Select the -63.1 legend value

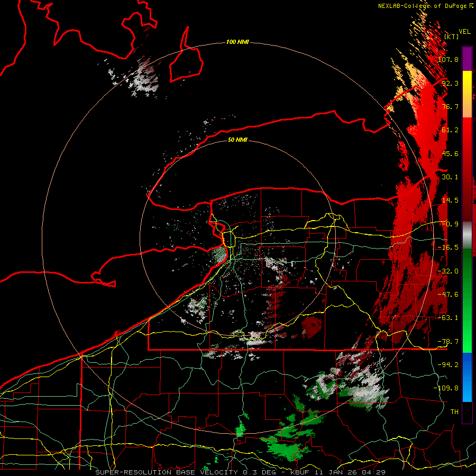coord(448,318)
